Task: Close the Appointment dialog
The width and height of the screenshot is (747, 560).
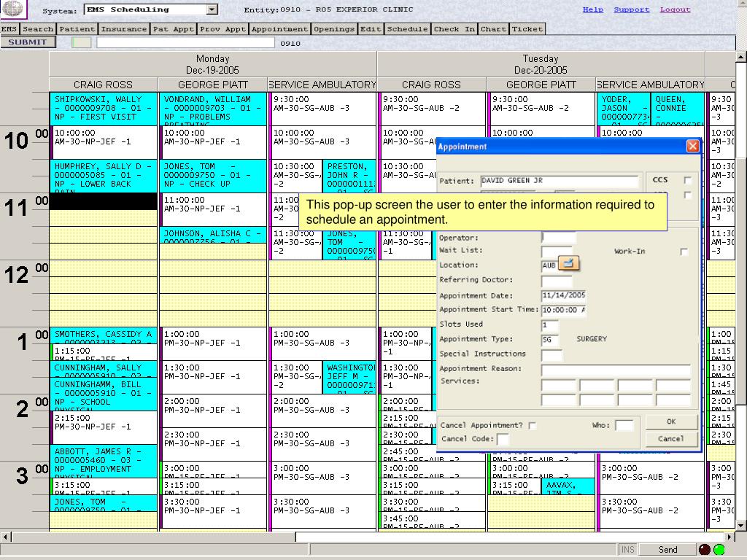Action: coord(693,146)
